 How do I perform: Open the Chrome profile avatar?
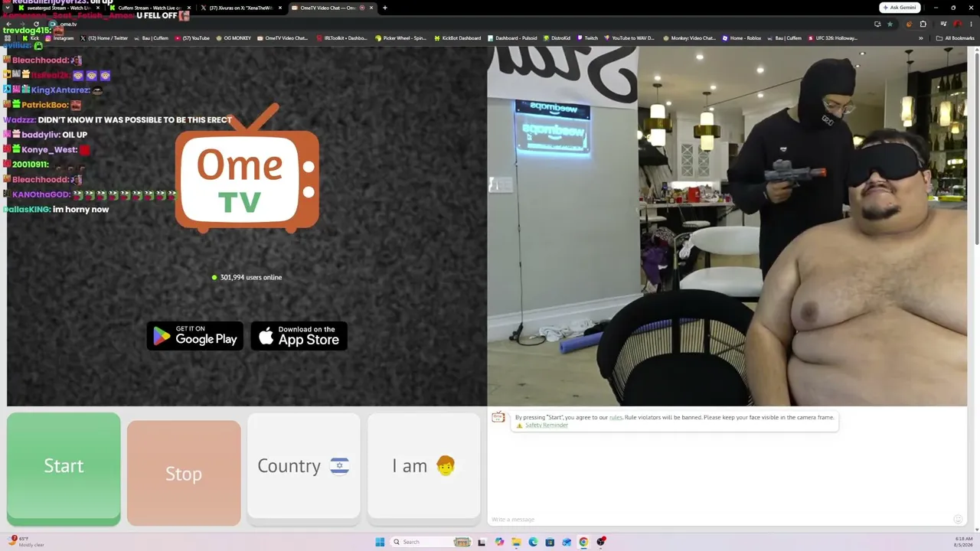(957, 24)
